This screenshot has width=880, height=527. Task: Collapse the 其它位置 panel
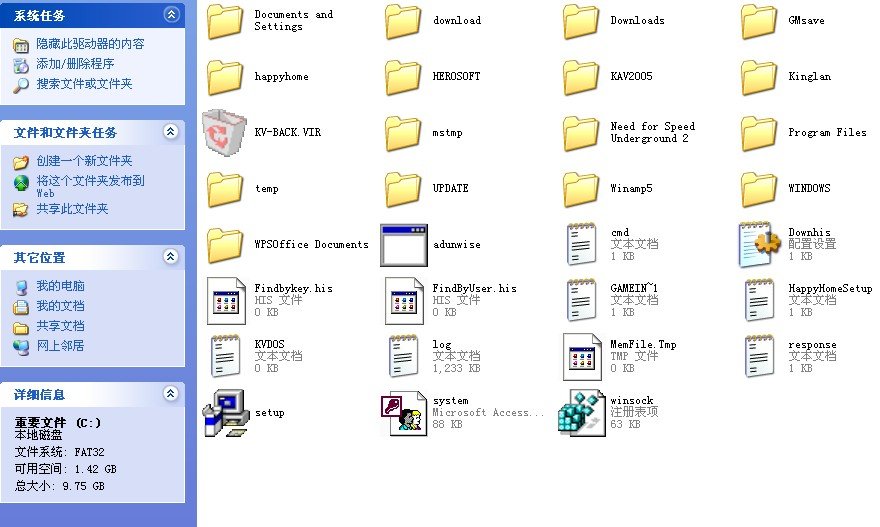171,257
